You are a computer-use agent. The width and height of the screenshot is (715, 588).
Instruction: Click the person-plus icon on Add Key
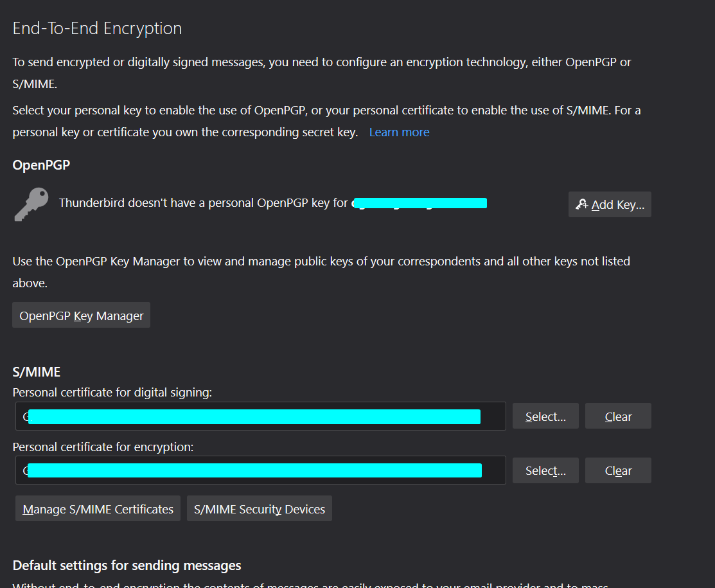(x=581, y=204)
